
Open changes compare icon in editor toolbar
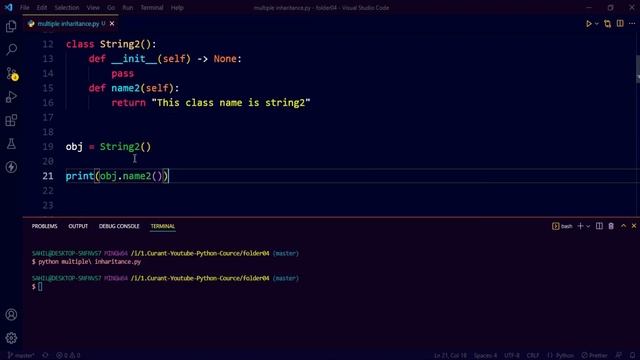607,24
